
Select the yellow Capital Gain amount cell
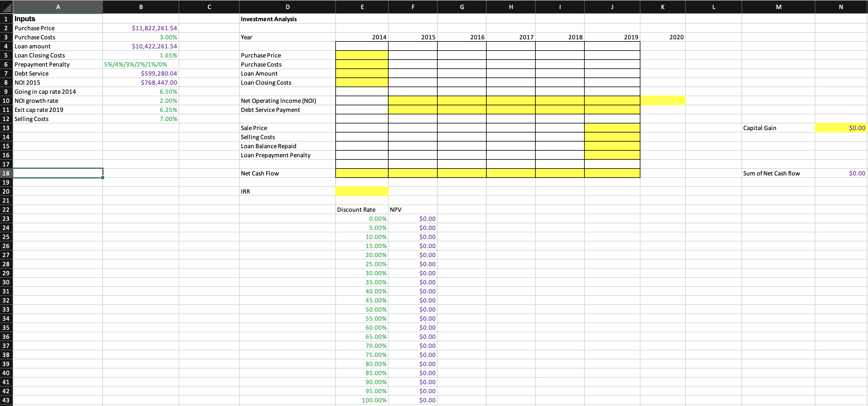840,128
